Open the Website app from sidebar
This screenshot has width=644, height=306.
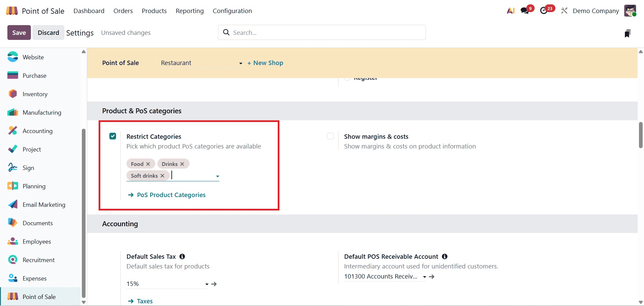(33, 57)
